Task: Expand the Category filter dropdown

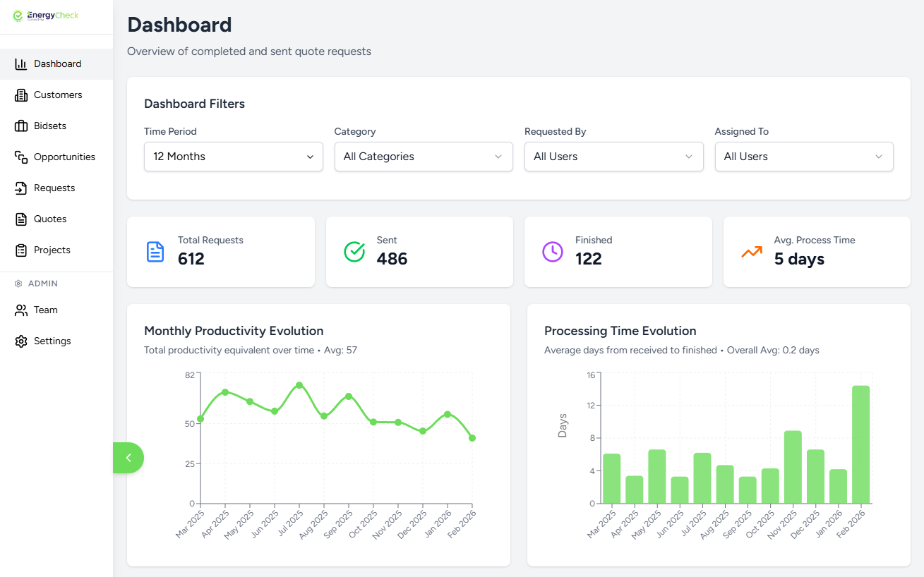Action: [423, 157]
